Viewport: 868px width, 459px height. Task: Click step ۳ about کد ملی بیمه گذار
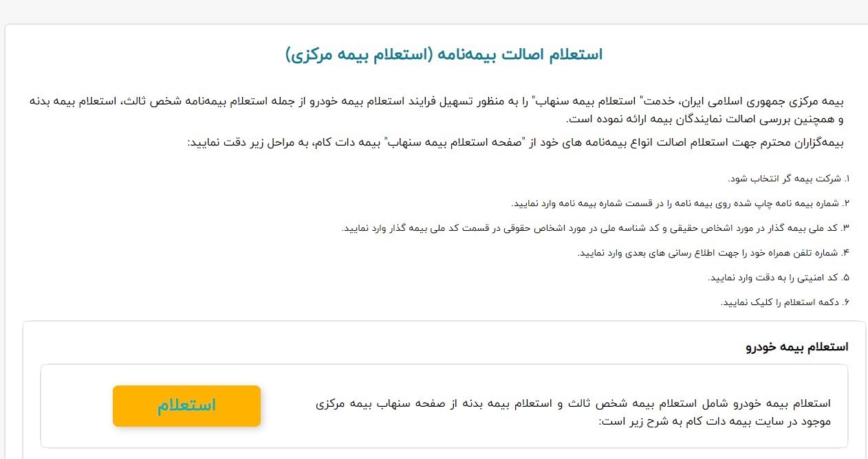[x=596, y=228]
